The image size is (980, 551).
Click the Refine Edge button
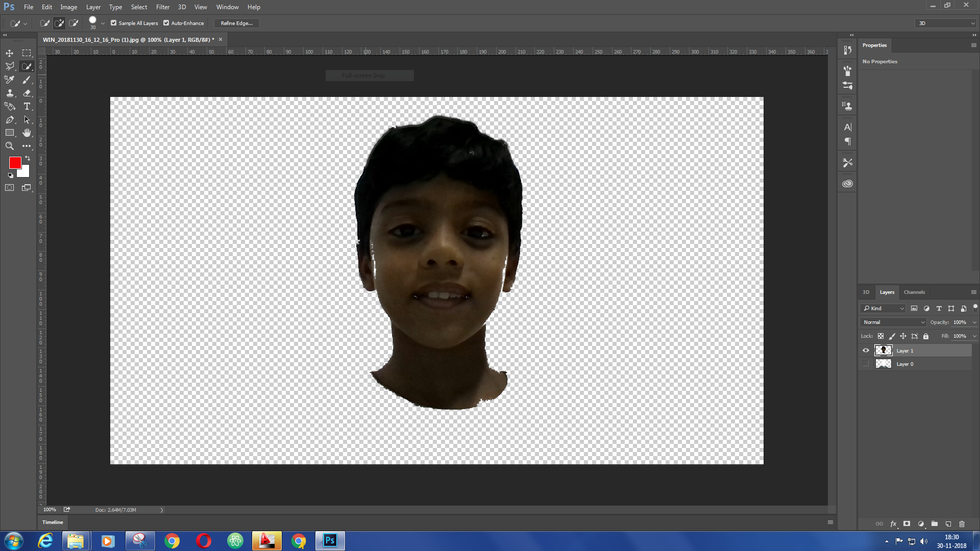(x=236, y=23)
